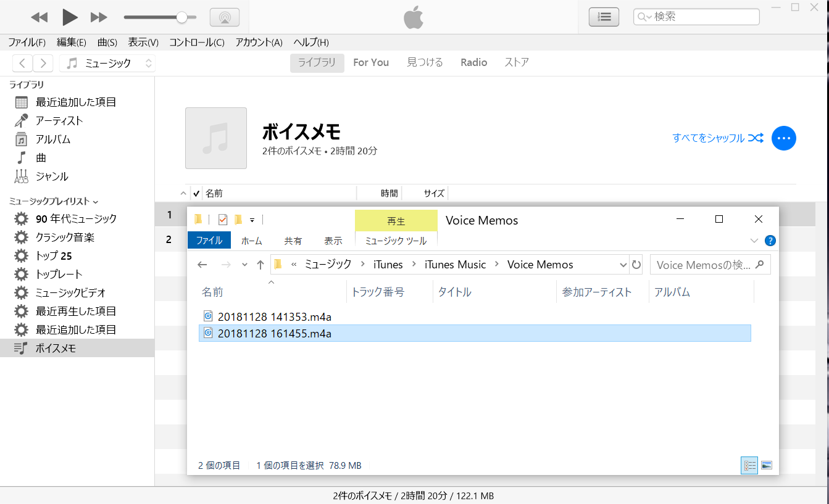829x504 pixels.
Task: Click iTunes Music in the address breadcrumb
Action: tap(456, 265)
